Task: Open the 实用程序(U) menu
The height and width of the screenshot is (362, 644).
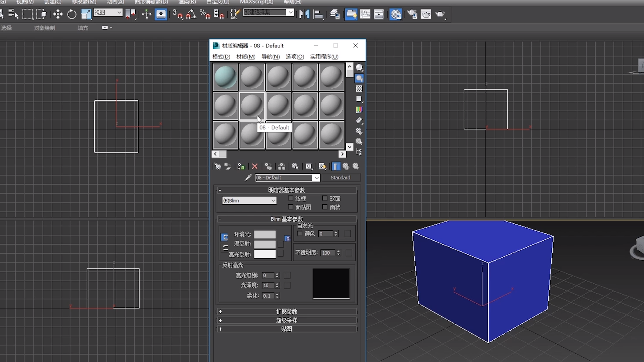Action: pos(324,57)
